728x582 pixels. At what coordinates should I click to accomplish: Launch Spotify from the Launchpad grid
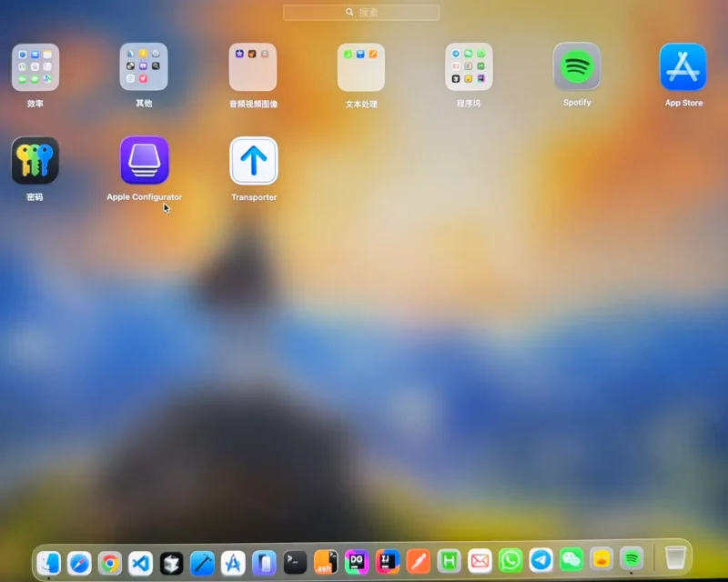point(577,66)
